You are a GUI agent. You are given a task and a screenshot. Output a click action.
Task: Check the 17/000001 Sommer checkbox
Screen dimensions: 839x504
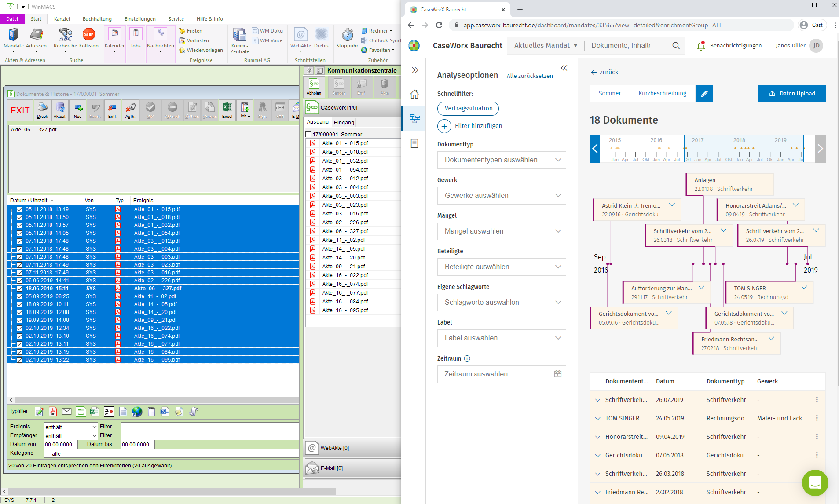coord(308,135)
